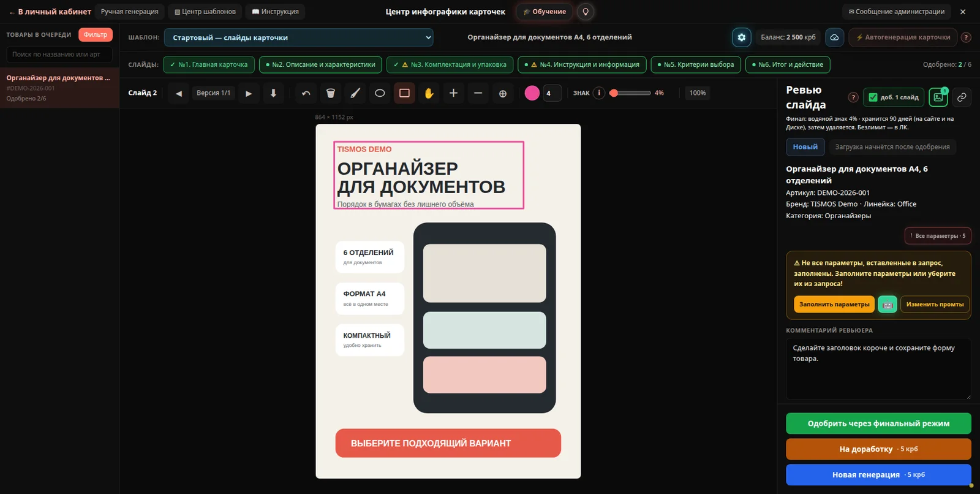Return via В личный кабинет link
The width and height of the screenshot is (980, 494).
[x=50, y=12]
